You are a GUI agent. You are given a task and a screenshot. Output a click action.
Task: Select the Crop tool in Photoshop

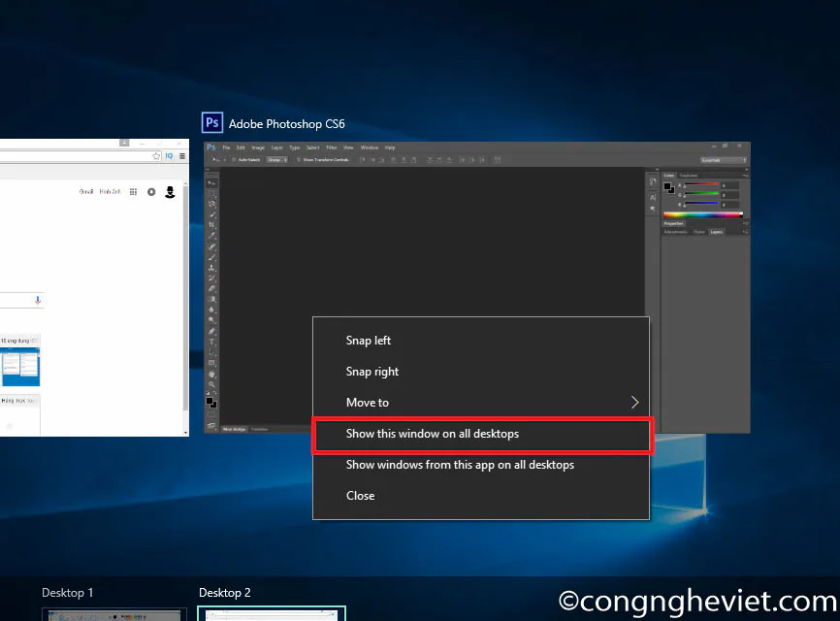pyautogui.click(x=211, y=225)
